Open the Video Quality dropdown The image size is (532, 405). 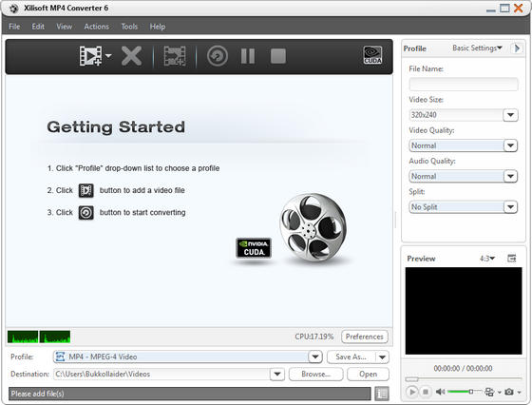510,145
